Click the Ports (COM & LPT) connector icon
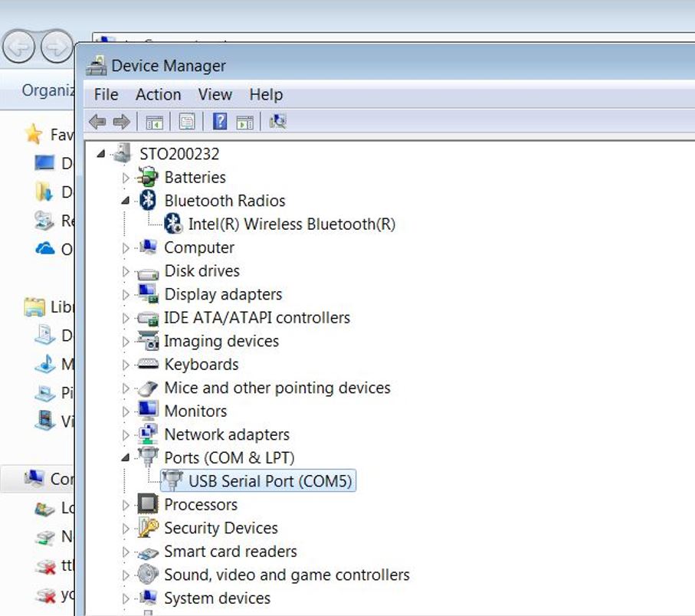This screenshot has width=695, height=616. coord(148,457)
